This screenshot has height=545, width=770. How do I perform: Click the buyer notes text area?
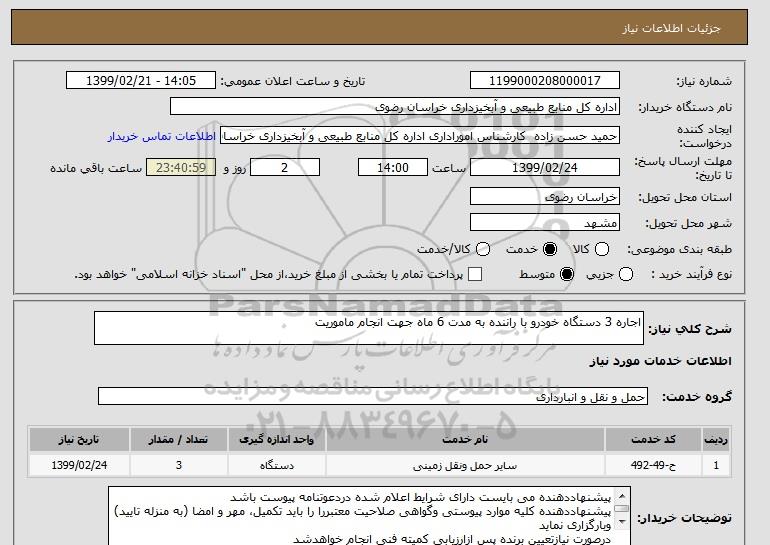click(x=369, y=516)
